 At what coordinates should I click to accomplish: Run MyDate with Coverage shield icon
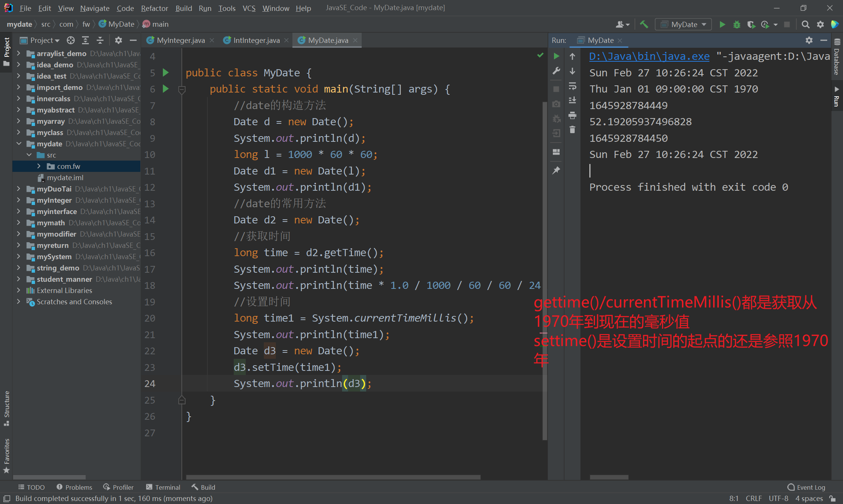751,24
